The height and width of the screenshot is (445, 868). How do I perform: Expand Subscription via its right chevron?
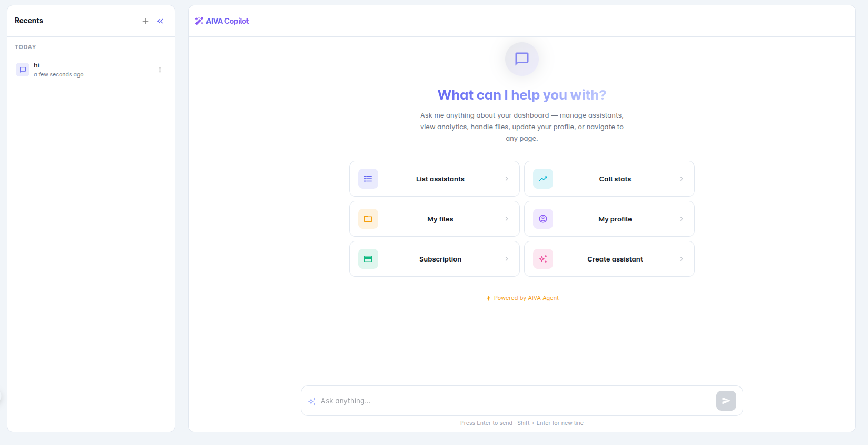(507, 259)
